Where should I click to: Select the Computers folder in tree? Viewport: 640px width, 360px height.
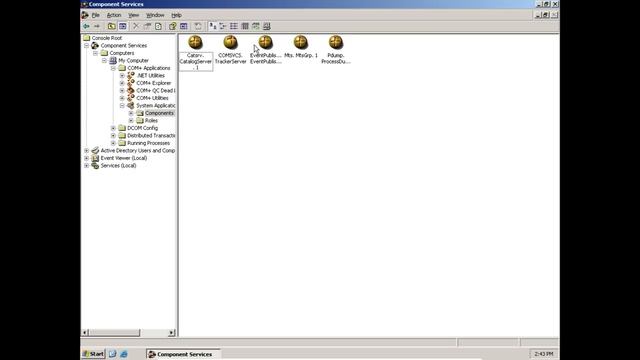click(x=122, y=53)
